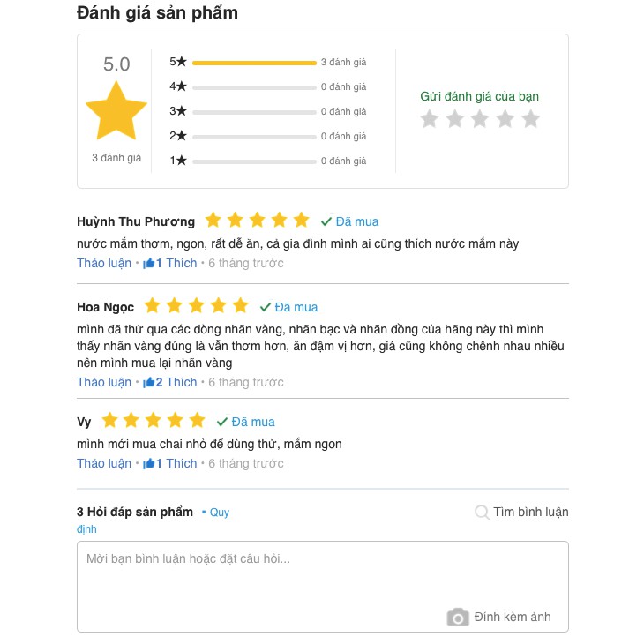The height and width of the screenshot is (644, 644).
Task: Open Thảo luận under Hoa Ngọc's review
Action: (103, 382)
